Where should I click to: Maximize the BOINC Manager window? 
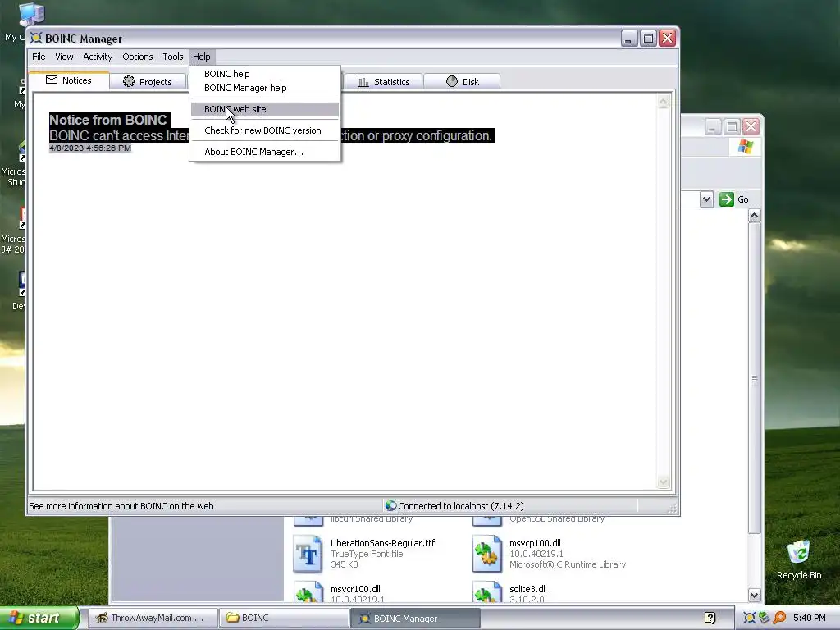pyautogui.click(x=648, y=39)
